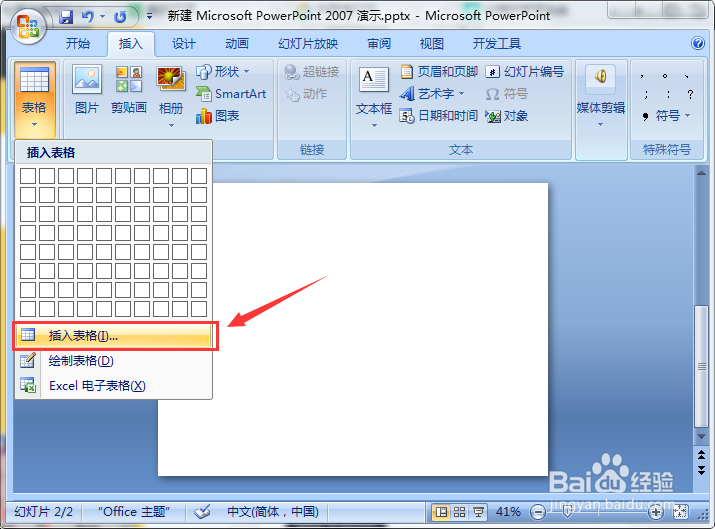
Task: Open 剪贴画 clip art
Action: (129, 89)
